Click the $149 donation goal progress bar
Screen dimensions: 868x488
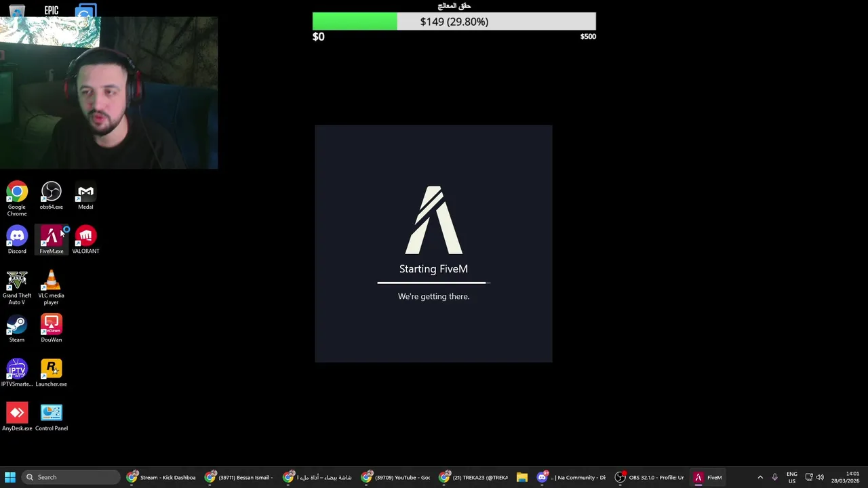pos(454,22)
